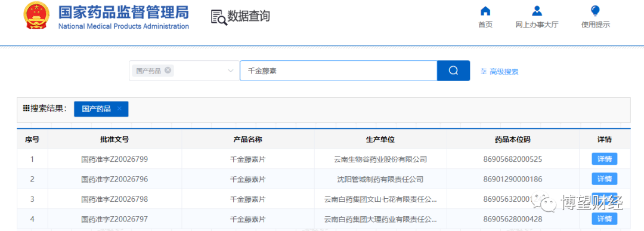This screenshot has height=231, width=644.
Task: Click the 生产单位 column header
Action: coord(380,139)
